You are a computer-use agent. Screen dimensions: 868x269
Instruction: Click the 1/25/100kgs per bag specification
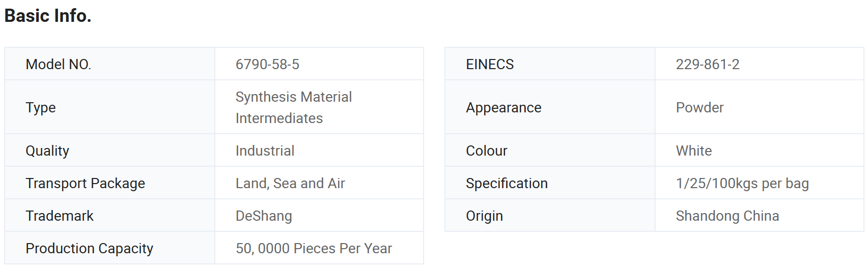click(x=742, y=183)
